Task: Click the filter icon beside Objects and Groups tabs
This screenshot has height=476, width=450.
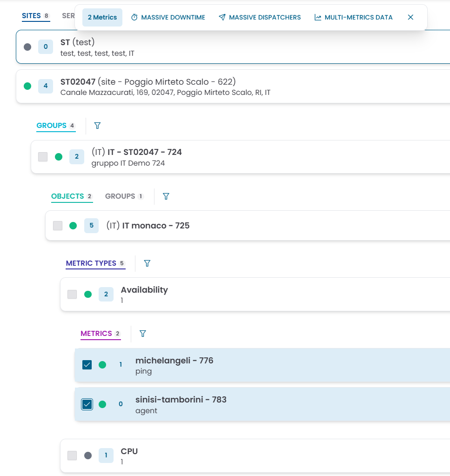Action: [x=166, y=196]
